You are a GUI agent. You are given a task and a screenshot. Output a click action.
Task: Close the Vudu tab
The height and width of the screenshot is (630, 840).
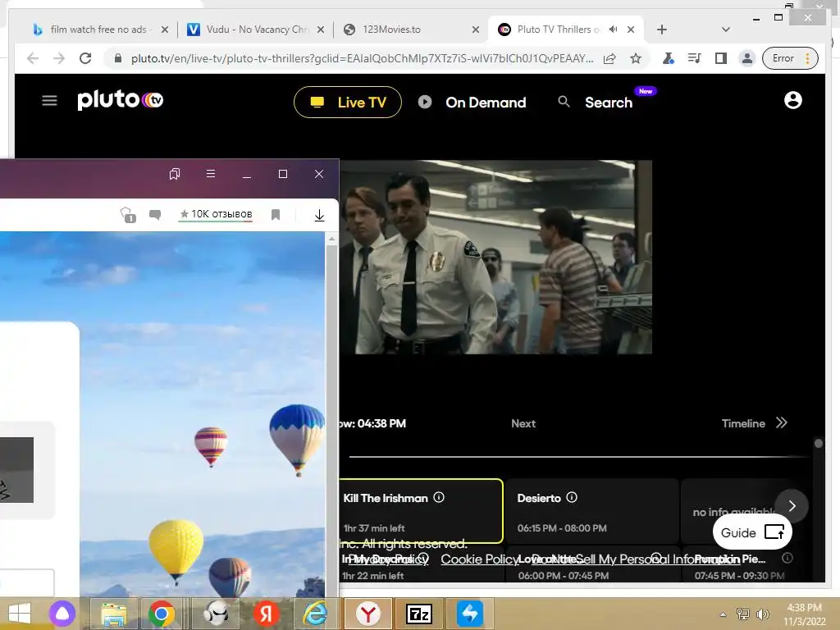(x=321, y=30)
